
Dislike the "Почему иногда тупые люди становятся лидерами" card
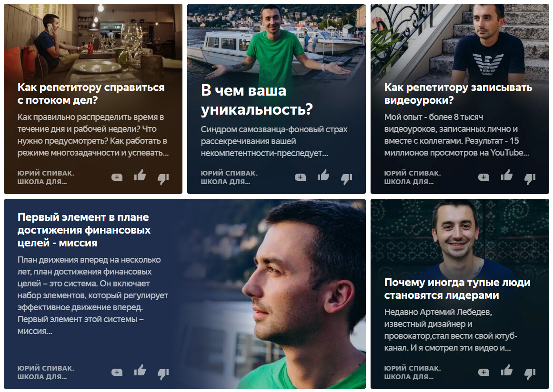click(530, 374)
